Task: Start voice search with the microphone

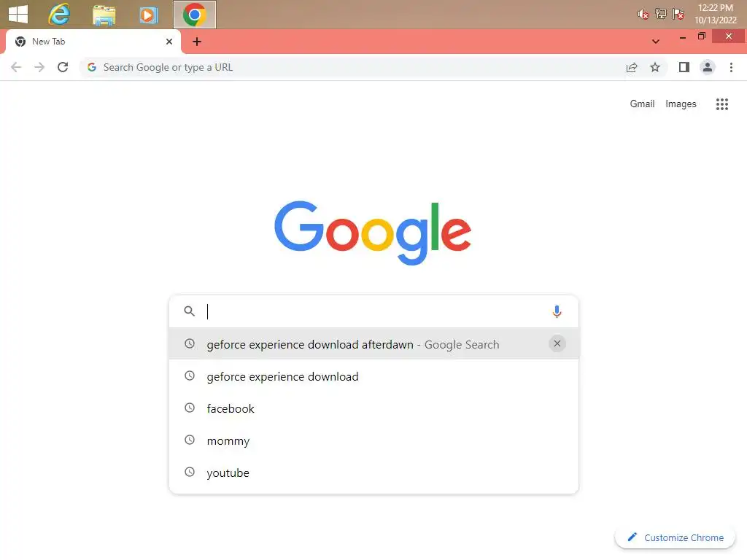Action: [x=557, y=311]
